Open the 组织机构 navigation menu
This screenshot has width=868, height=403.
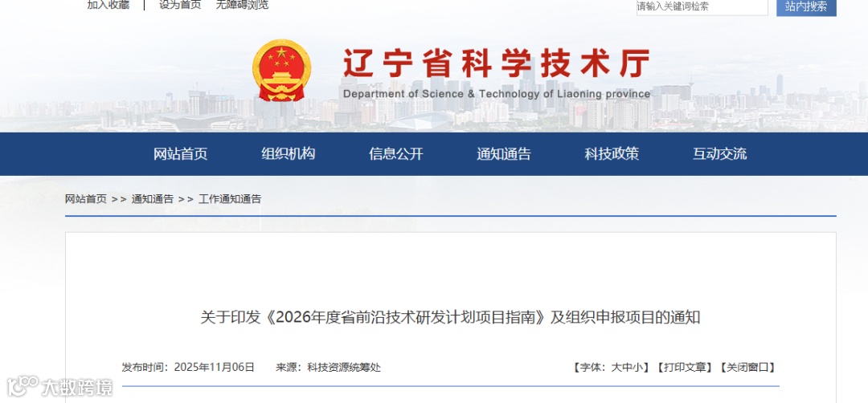click(x=289, y=153)
